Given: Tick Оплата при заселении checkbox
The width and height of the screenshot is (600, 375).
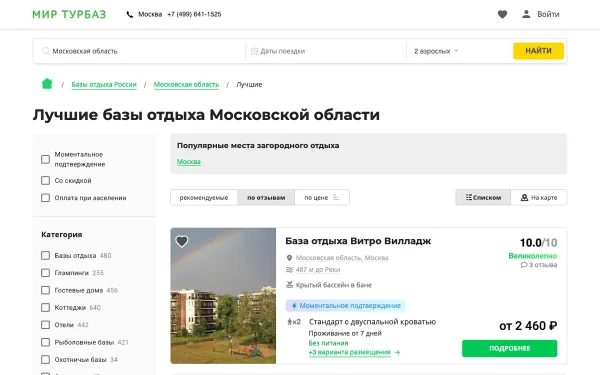Looking at the screenshot, I should coord(46,197).
